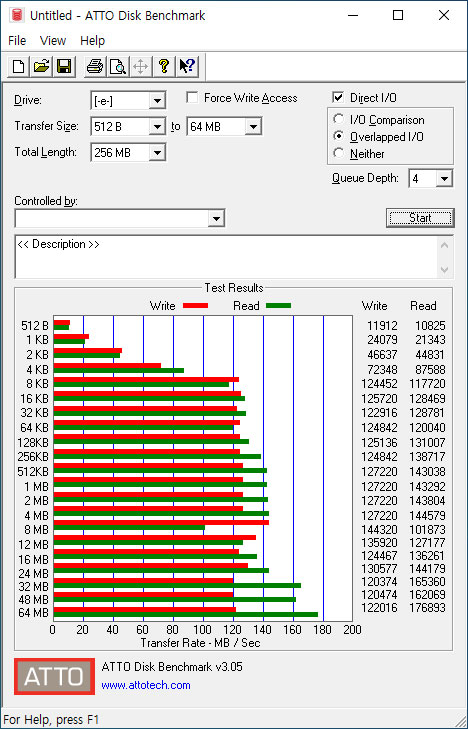Expand the Drive dropdown
This screenshot has width=468, height=729.
click(157, 100)
